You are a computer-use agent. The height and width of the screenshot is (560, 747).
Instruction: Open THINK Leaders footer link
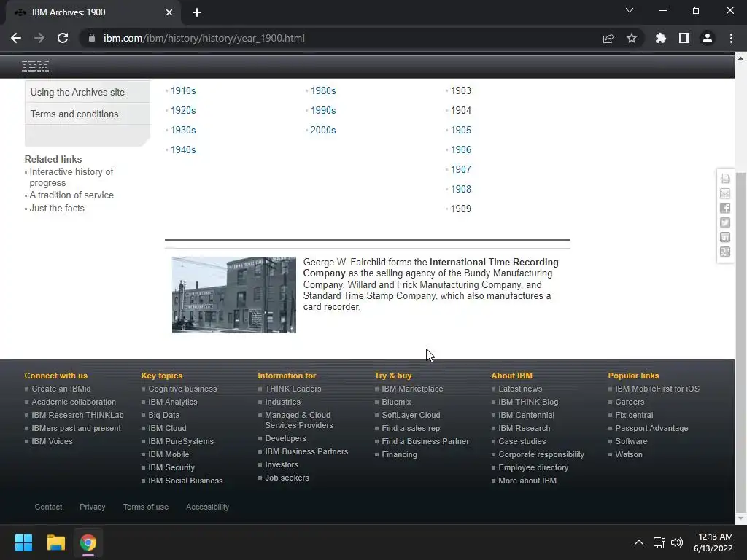[293, 389]
